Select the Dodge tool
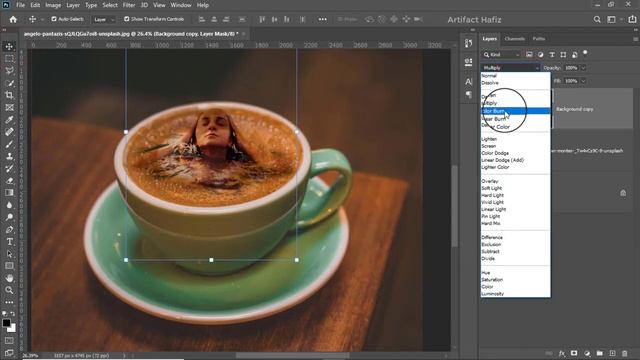 click(9, 217)
